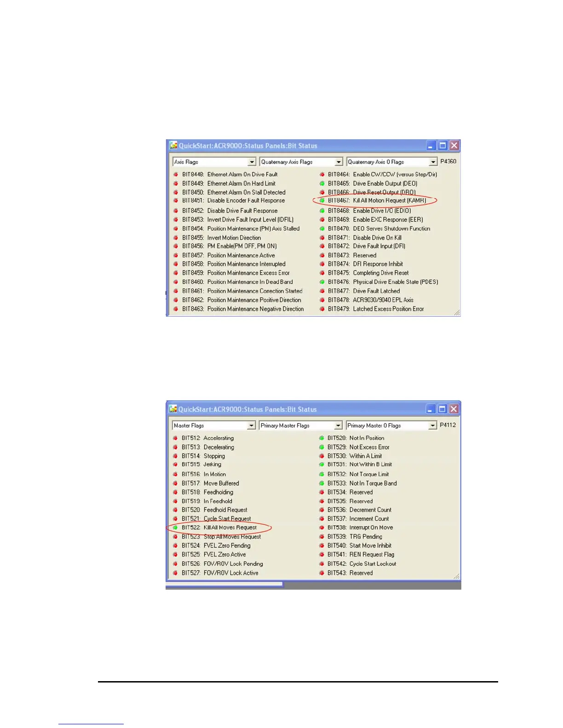Click red LED for BIT540 Start Move Inhibit
The width and height of the screenshot is (563, 728).
tap(322, 546)
